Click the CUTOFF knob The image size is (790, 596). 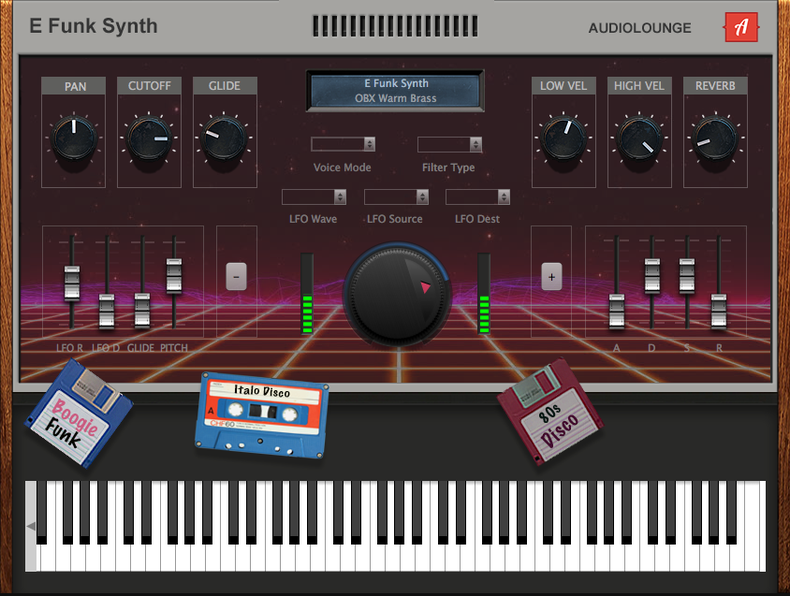[x=149, y=139]
